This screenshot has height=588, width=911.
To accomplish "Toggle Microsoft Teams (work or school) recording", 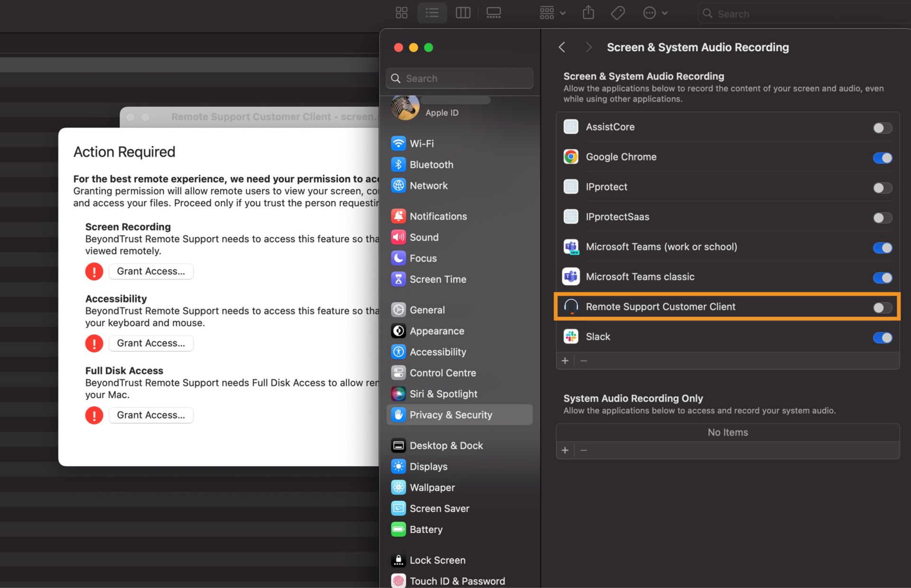I will (x=883, y=248).
